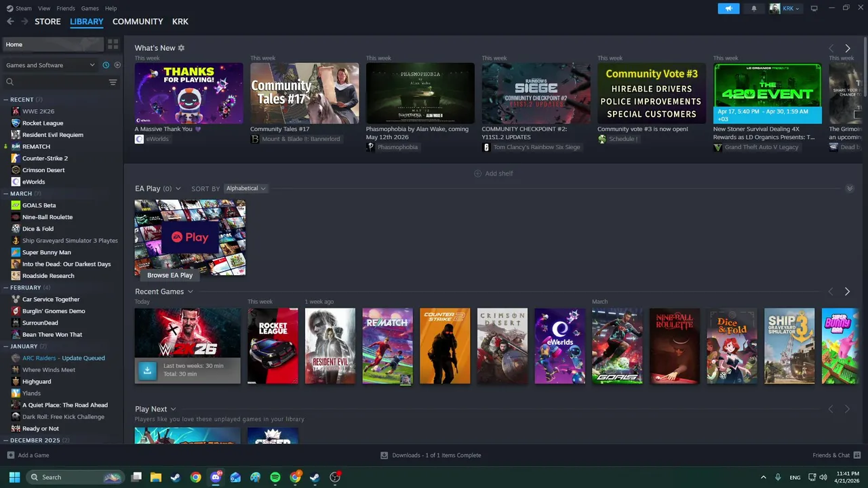Viewport: 868px width, 488px height.
Task: Go forward with the right arrow
Action: pyautogui.click(x=24, y=22)
